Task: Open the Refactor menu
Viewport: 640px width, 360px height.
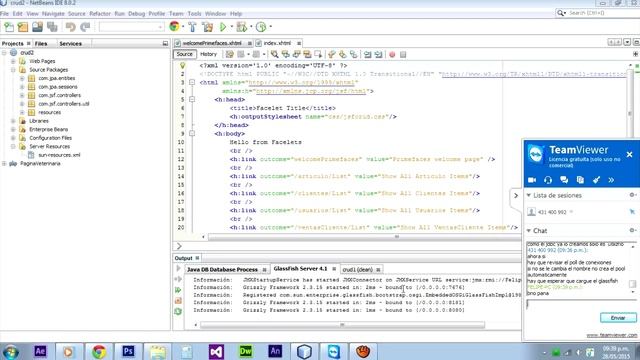Action: tap(100, 13)
